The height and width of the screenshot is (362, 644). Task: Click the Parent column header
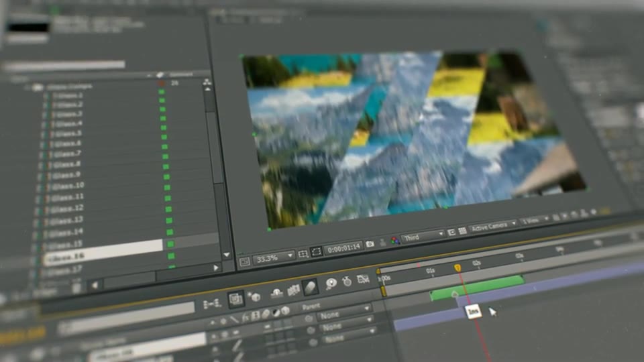pos(311,306)
